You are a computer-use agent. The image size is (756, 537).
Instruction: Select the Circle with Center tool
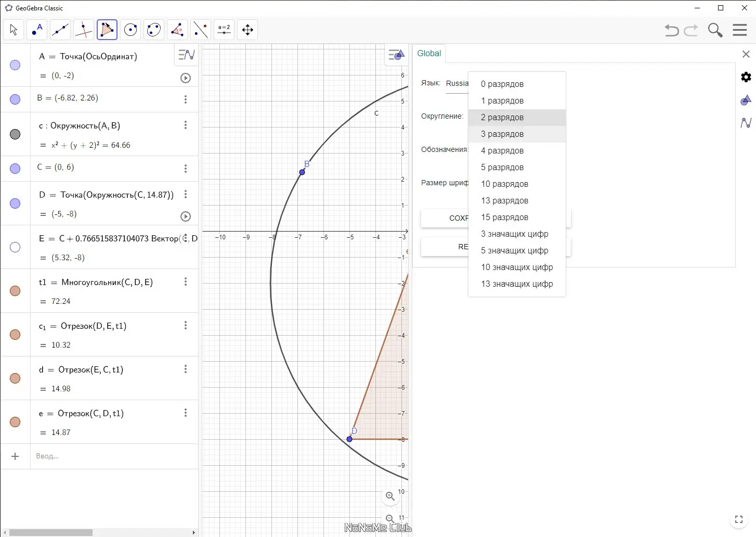[x=131, y=30]
